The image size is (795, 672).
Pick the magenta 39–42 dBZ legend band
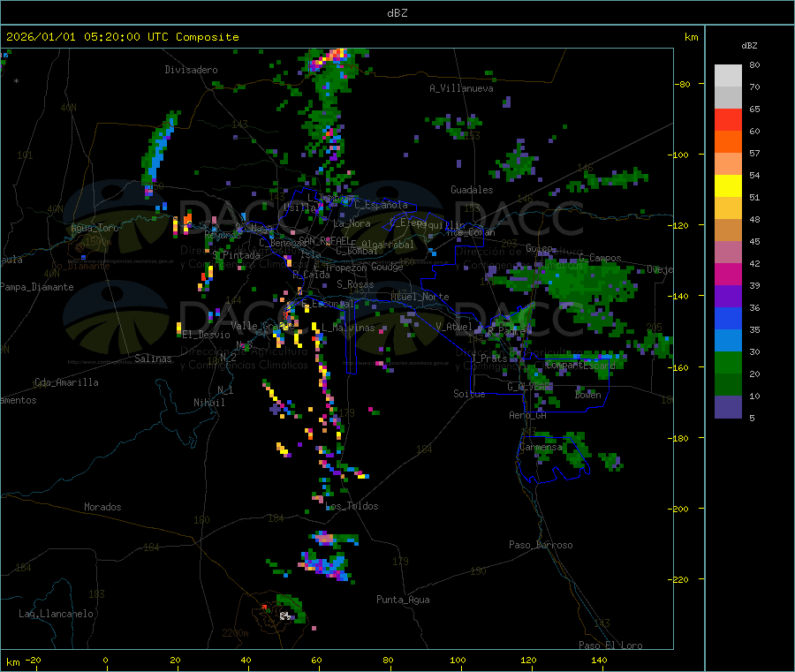click(x=728, y=274)
